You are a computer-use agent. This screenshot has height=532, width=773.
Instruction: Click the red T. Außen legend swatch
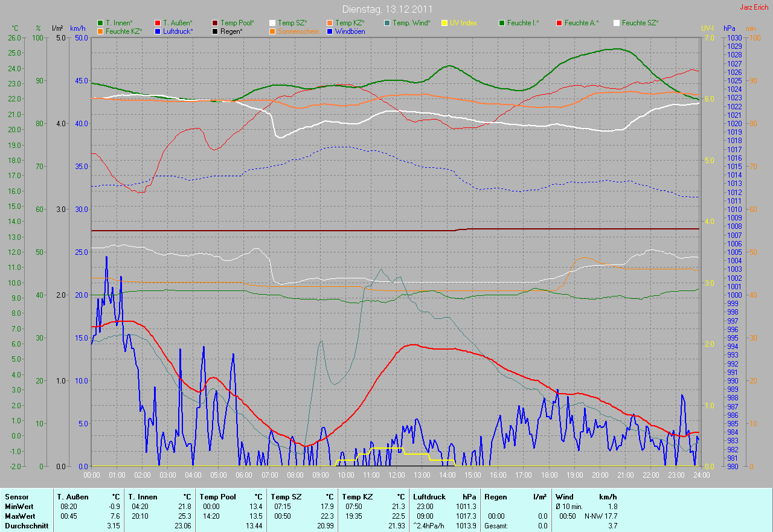point(158,23)
